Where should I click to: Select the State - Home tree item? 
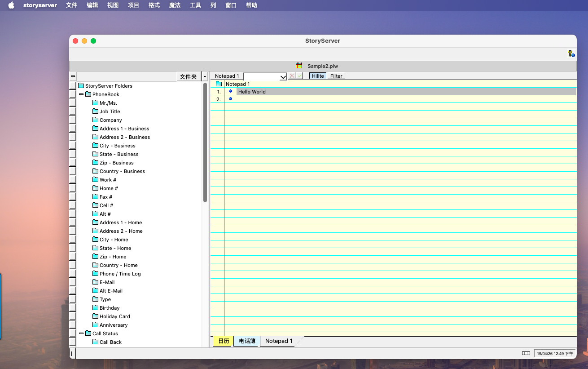tap(115, 248)
